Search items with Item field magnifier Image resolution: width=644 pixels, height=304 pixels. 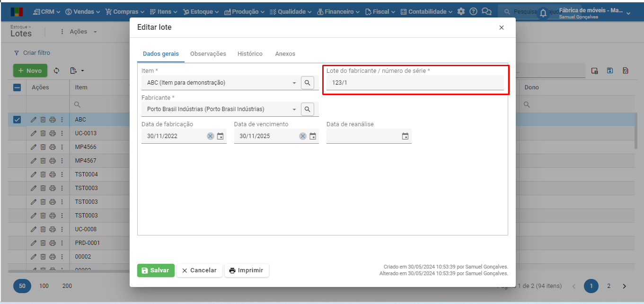tap(308, 83)
